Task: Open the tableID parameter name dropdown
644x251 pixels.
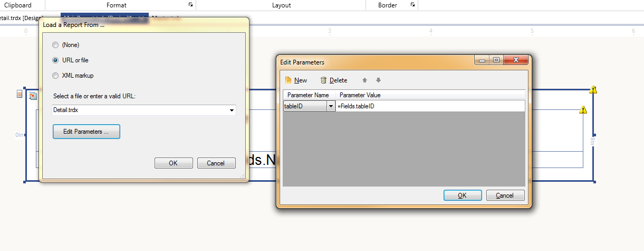Action: click(x=331, y=106)
